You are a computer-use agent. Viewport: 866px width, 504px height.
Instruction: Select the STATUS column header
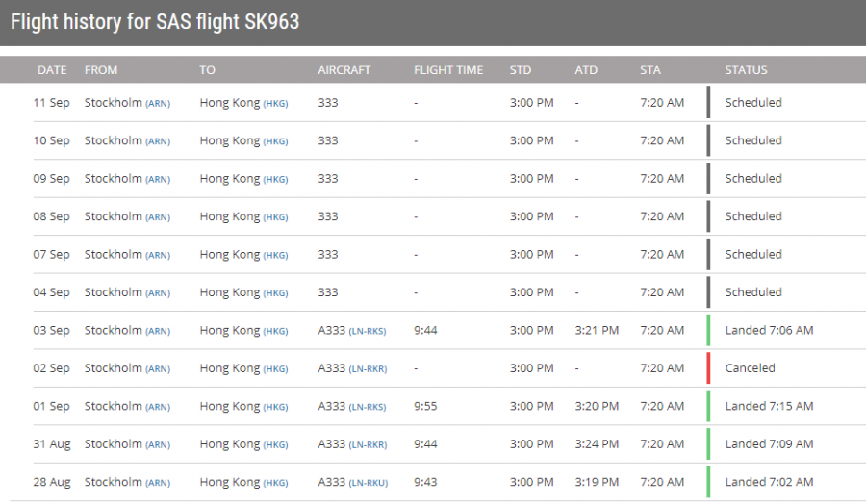pyautogui.click(x=747, y=70)
